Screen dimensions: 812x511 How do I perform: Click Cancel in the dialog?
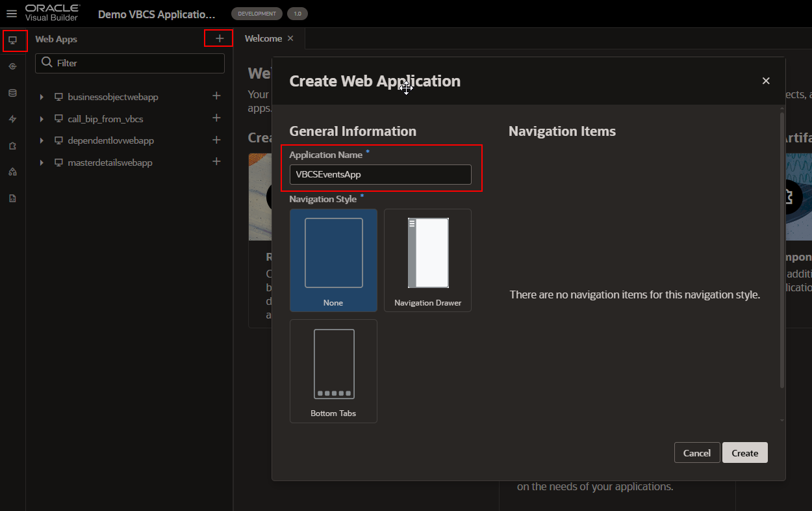coord(697,452)
